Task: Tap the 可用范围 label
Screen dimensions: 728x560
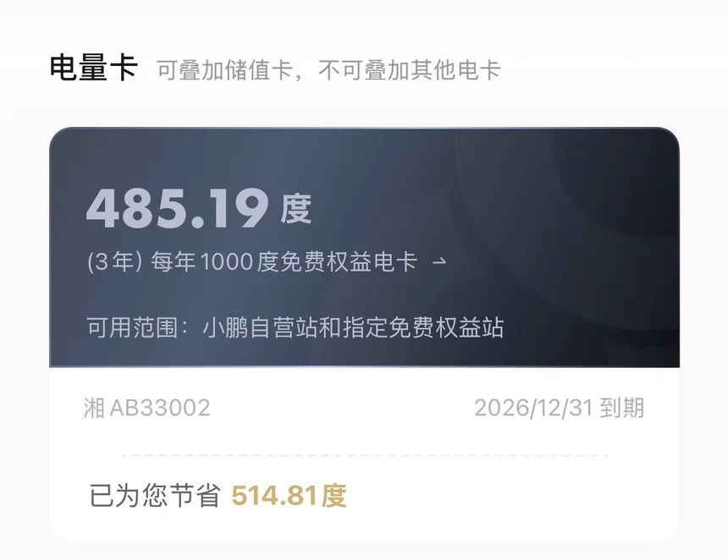Action: point(132,327)
